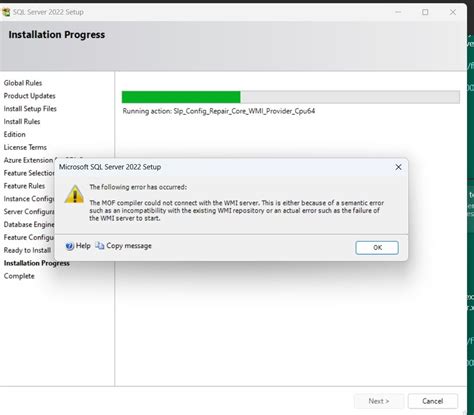Click the OK button in error dialog
The image size is (474, 415).
pyautogui.click(x=377, y=248)
